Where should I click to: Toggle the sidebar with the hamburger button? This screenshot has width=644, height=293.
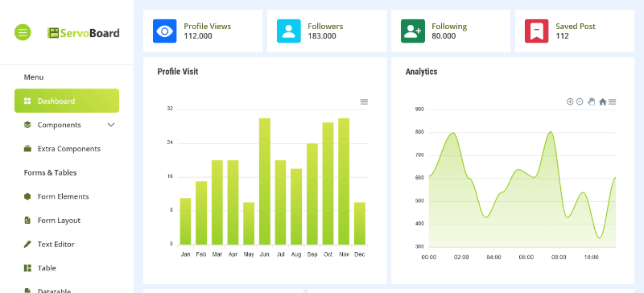pos(23,32)
